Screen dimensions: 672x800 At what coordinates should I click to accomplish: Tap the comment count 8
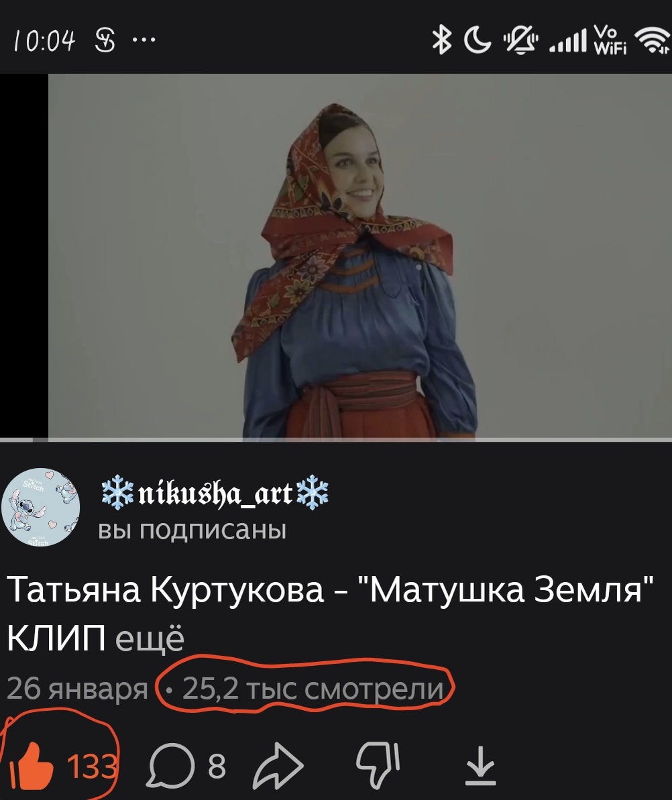217,766
